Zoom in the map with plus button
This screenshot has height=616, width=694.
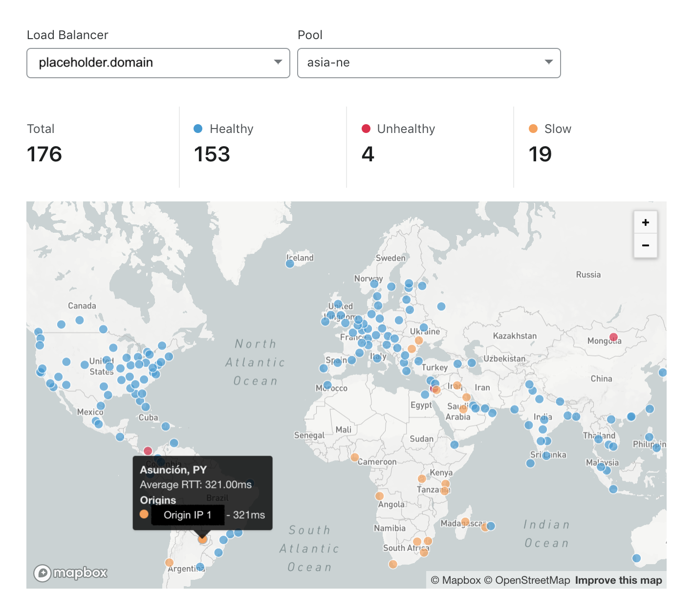[645, 222]
